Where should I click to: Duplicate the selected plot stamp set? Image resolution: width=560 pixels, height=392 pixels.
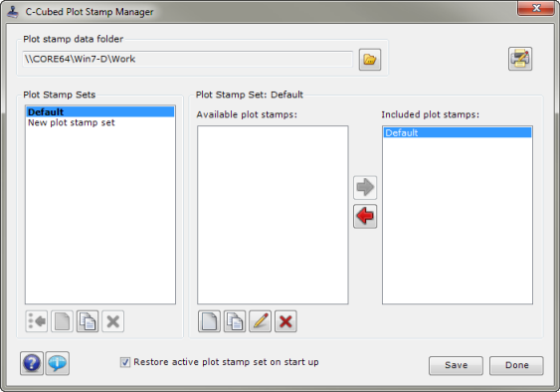pyautogui.click(x=88, y=321)
